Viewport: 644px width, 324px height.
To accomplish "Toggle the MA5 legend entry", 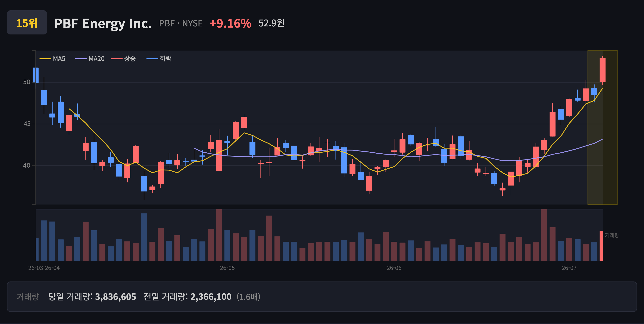I will 53,59.
